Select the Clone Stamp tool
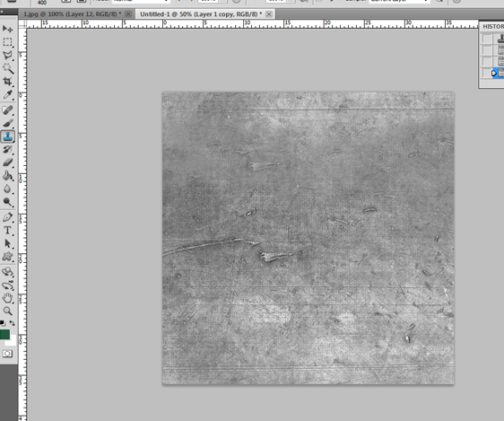504x421 pixels. coord(7,136)
